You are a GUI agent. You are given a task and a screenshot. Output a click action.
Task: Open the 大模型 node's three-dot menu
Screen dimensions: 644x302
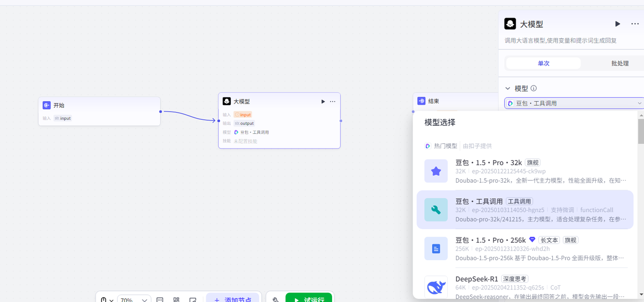click(x=333, y=102)
